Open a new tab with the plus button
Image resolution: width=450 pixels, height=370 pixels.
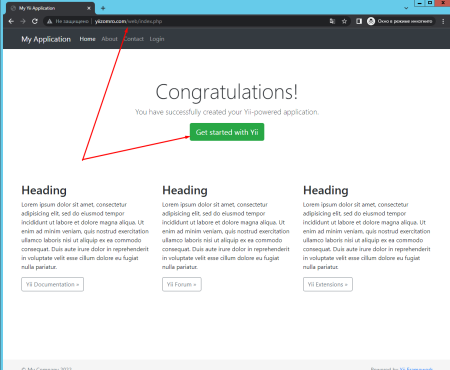tap(103, 8)
